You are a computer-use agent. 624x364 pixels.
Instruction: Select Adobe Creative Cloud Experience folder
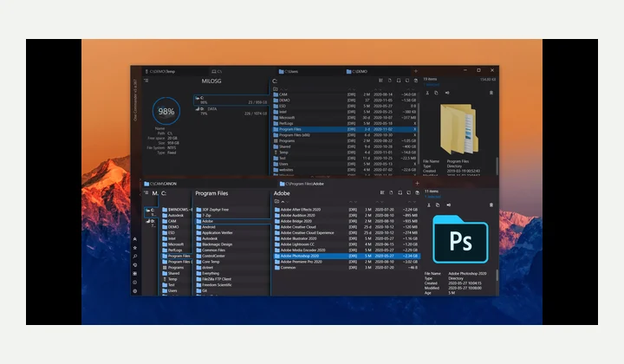pyautogui.click(x=346, y=233)
